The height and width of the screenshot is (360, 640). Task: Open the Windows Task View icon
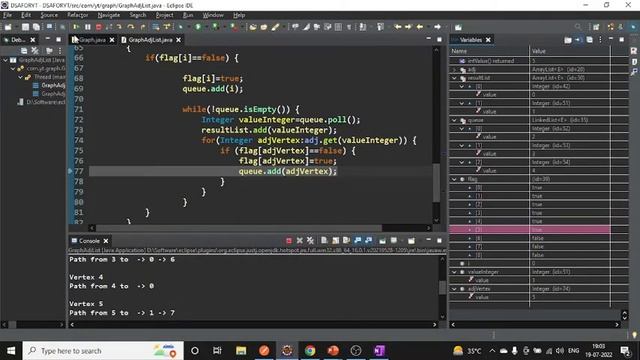[x=217, y=351]
